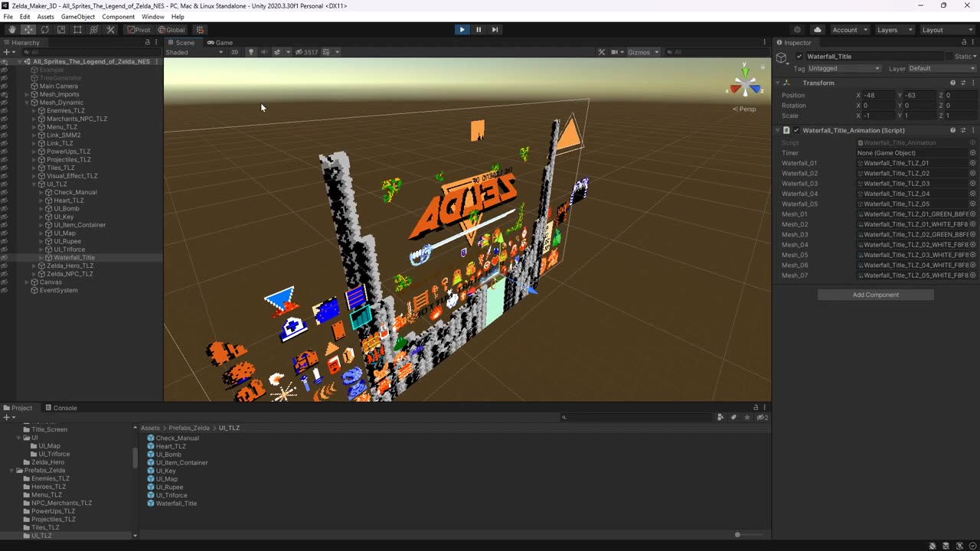
Task: Select the Scale tool
Action: pos(61,30)
